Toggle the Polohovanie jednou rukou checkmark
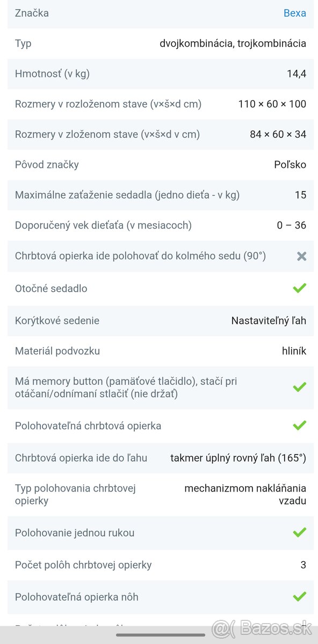 click(x=299, y=533)
